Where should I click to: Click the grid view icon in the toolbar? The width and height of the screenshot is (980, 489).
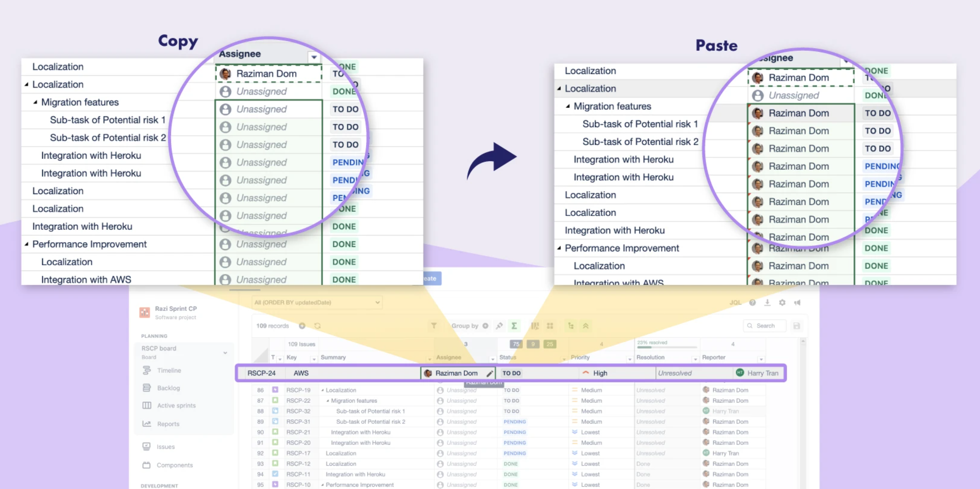(550, 326)
